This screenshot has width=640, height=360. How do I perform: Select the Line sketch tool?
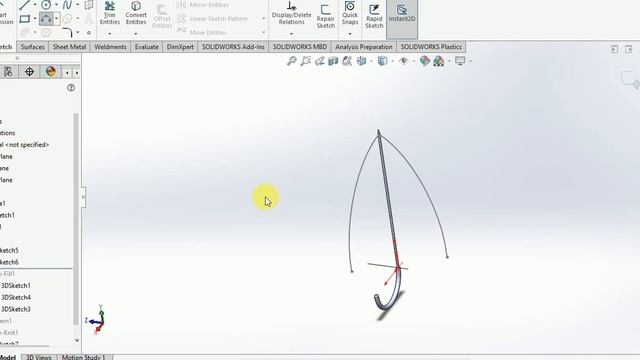coord(24,5)
